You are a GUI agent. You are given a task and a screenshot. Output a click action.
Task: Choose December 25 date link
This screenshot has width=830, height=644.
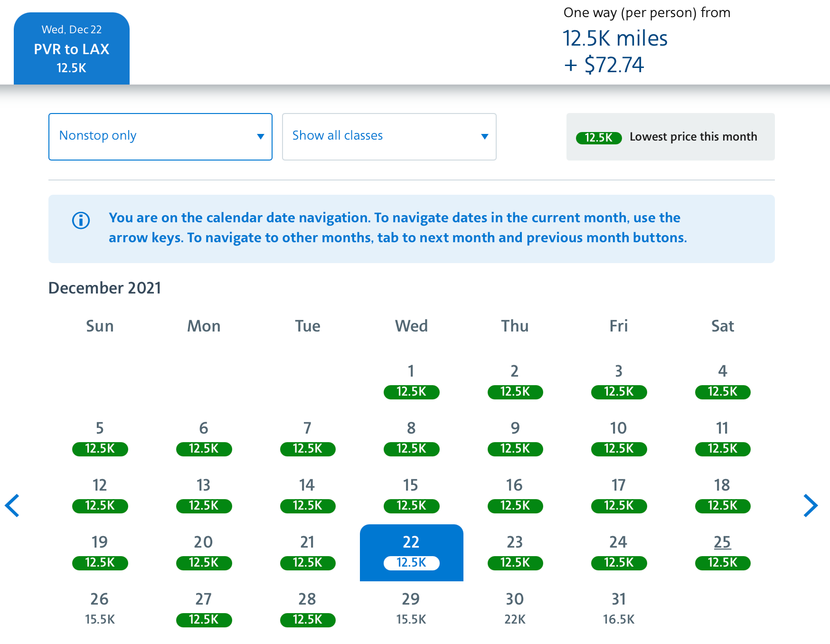click(x=722, y=542)
